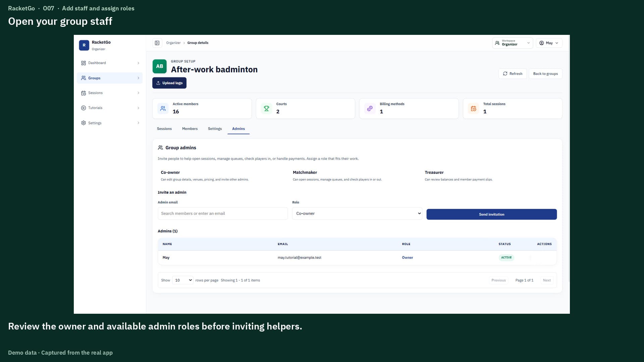Open the Workspace Organizer dropdown
Screen dimensions: 644x362
pyautogui.click(x=513, y=43)
